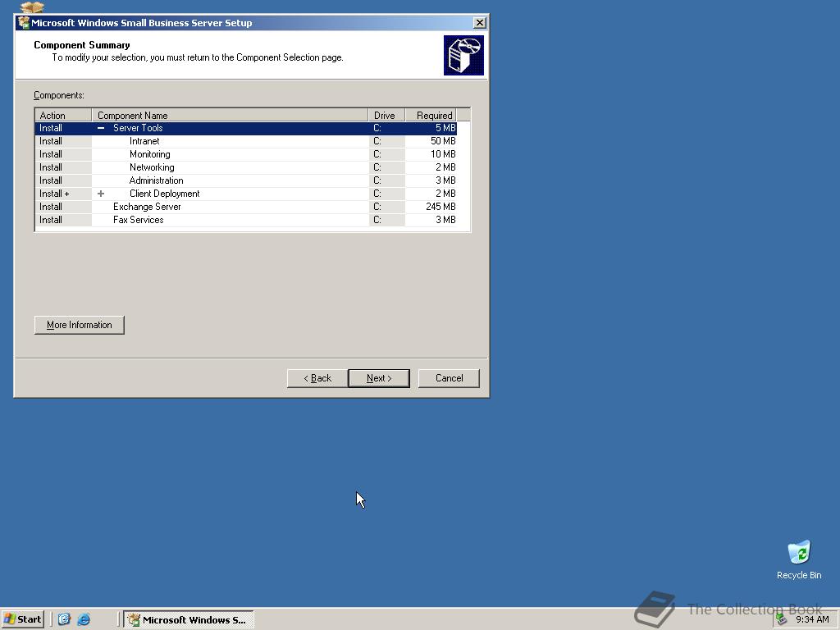Screen dimensions: 840x630
Task: Click the Action column header
Action: click(x=63, y=115)
